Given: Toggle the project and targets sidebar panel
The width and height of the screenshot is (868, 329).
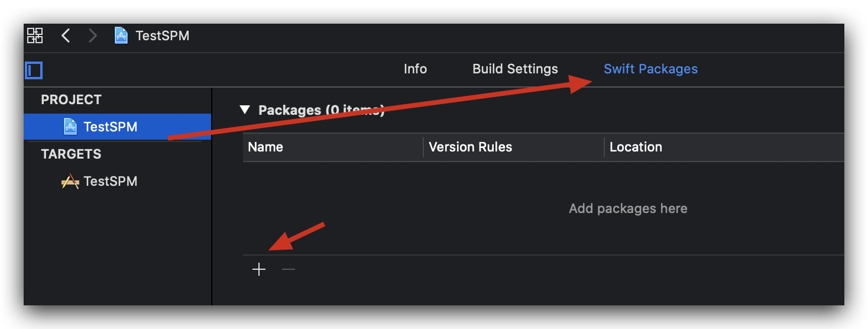Looking at the screenshot, I should (x=34, y=70).
